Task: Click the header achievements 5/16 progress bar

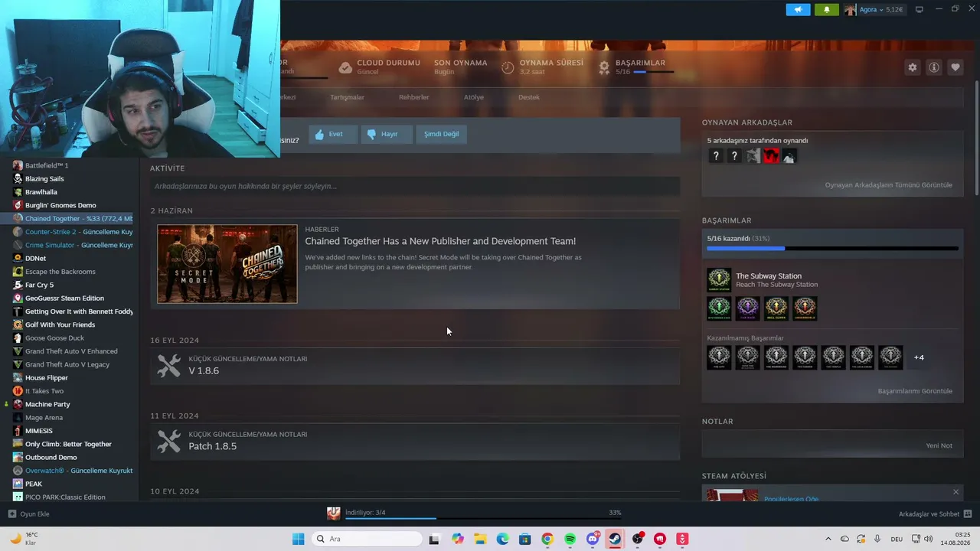Action: 653,72
